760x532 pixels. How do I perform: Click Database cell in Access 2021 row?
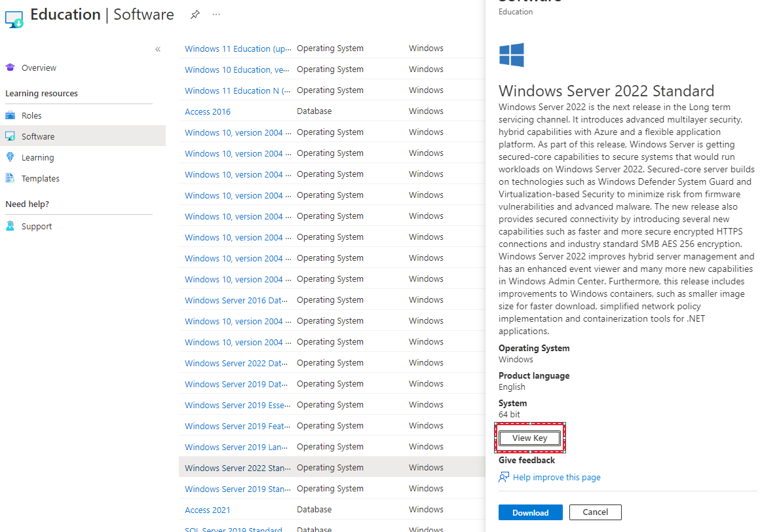314,509
